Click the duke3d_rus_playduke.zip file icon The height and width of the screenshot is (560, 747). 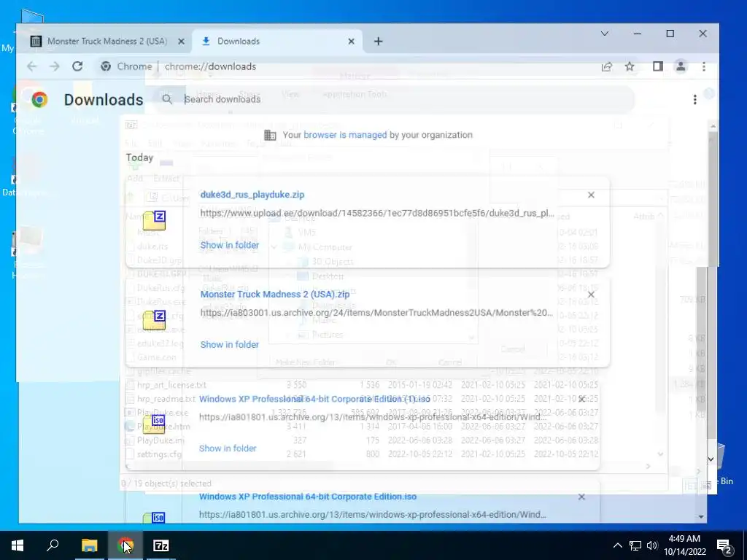click(x=155, y=220)
